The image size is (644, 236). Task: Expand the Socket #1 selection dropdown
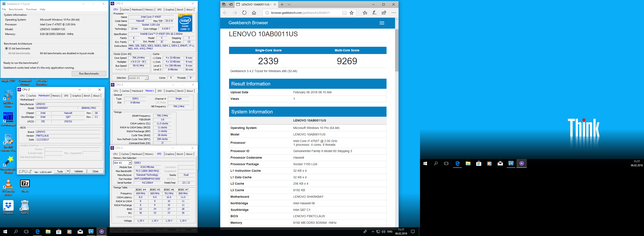[147, 78]
